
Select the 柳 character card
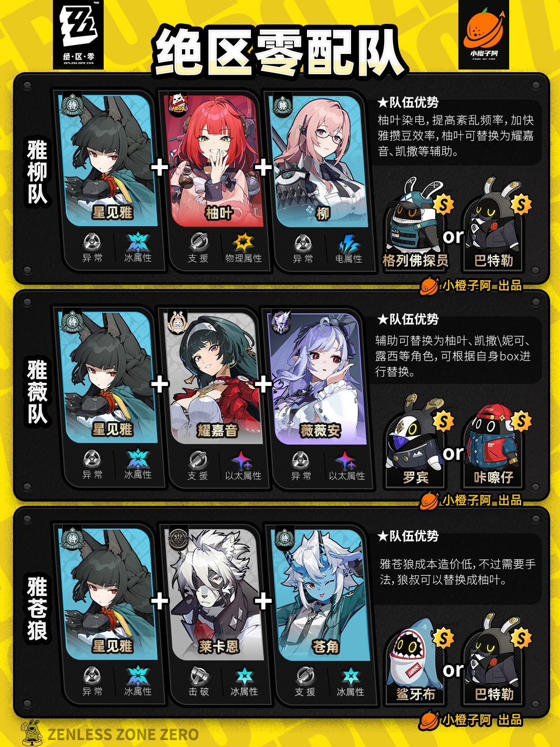coord(319,161)
